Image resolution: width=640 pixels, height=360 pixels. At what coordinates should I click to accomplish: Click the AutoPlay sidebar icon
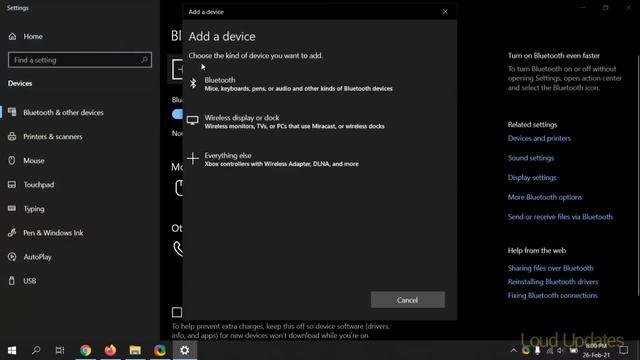click(x=12, y=257)
